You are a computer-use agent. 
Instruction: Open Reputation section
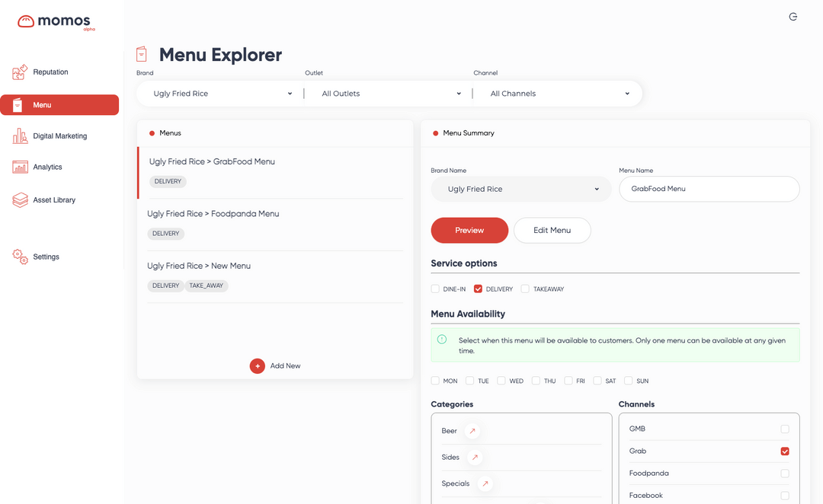[50, 72]
